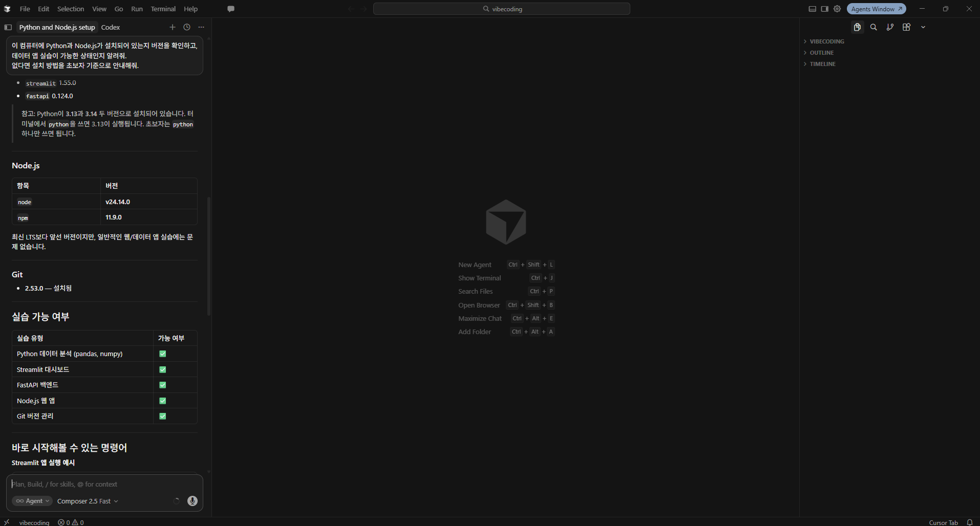The height and width of the screenshot is (526, 980).
Task: Focus the vibecoding search box in title bar
Action: (x=501, y=9)
